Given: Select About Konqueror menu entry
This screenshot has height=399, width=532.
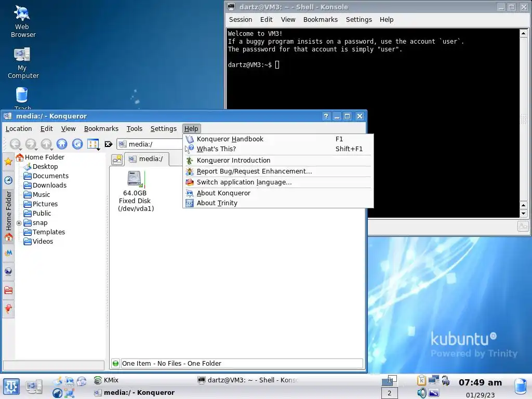Looking at the screenshot, I should pyautogui.click(x=278, y=193).
